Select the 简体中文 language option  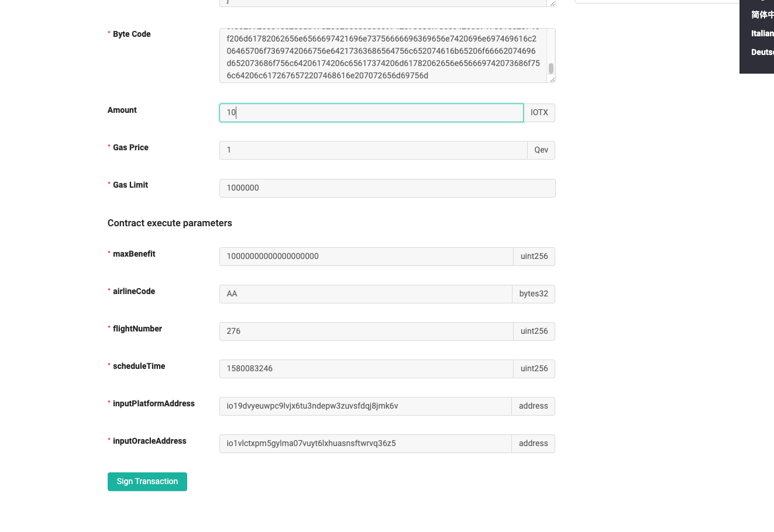(x=762, y=15)
